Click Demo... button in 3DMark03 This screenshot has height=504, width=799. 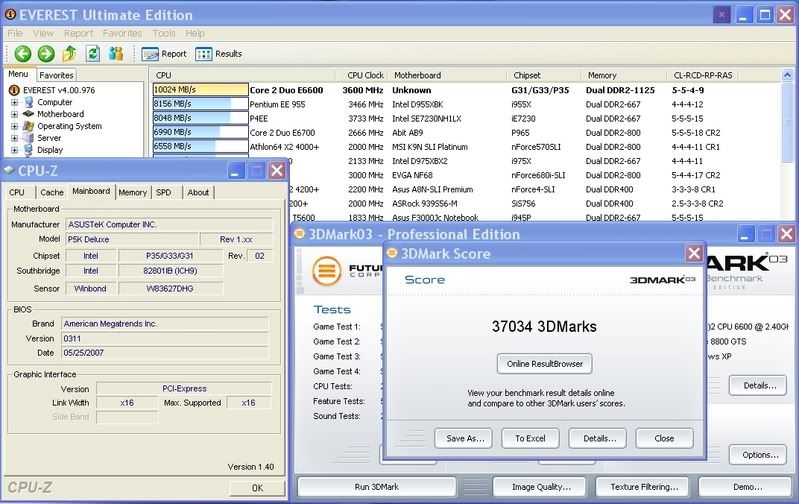747,487
